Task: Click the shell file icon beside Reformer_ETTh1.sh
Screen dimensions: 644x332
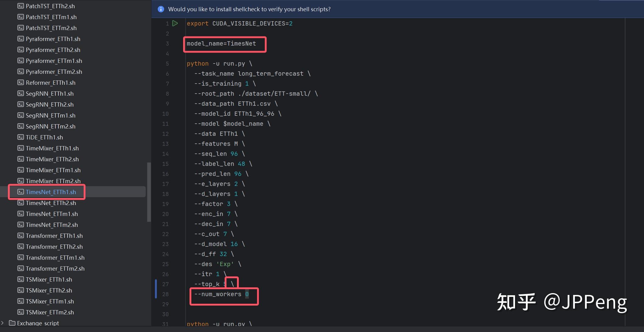Action: (21, 83)
